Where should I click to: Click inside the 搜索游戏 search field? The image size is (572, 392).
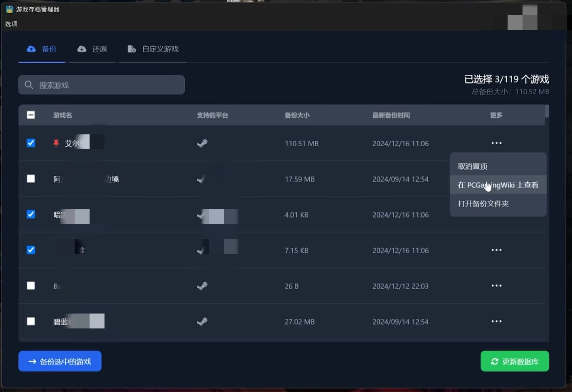102,85
